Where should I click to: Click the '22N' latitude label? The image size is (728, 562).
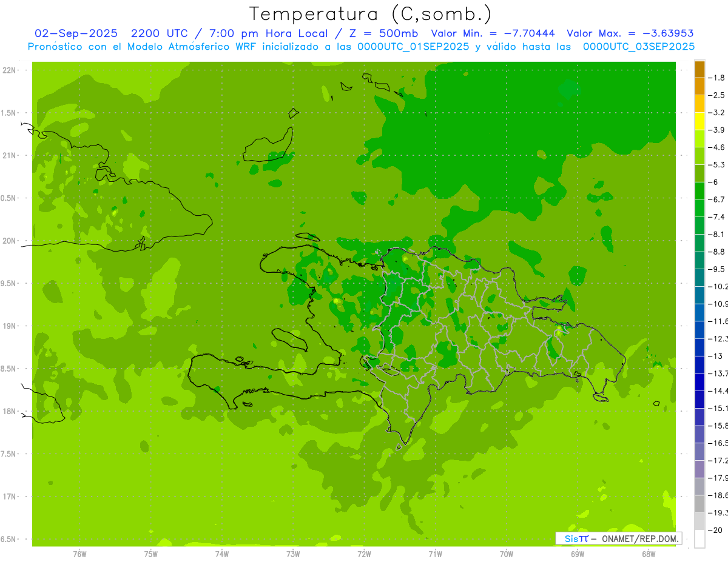[x=9, y=70]
